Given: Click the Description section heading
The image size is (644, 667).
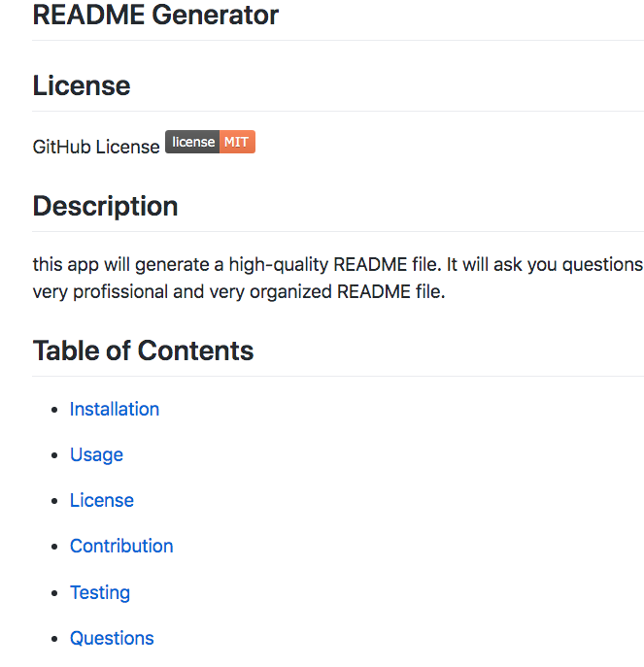Looking at the screenshot, I should pos(105,206).
